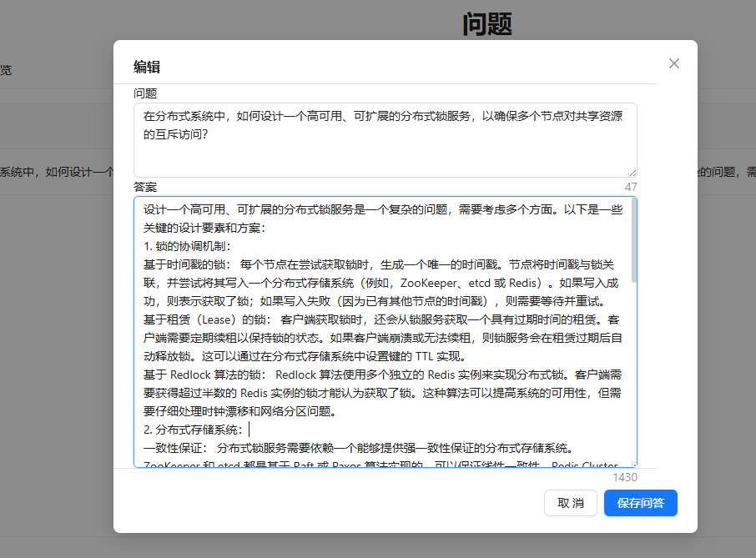Click the 问题 field label

pos(145,93)
